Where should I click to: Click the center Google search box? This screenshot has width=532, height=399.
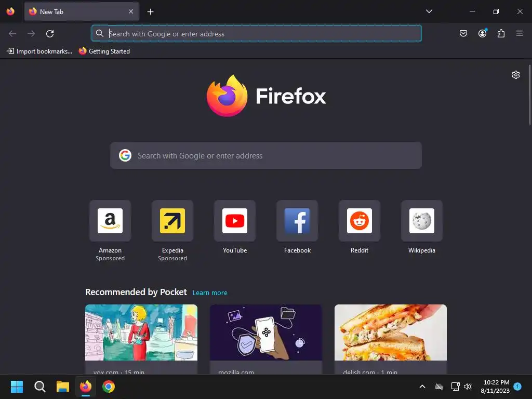tap(266, 155)
